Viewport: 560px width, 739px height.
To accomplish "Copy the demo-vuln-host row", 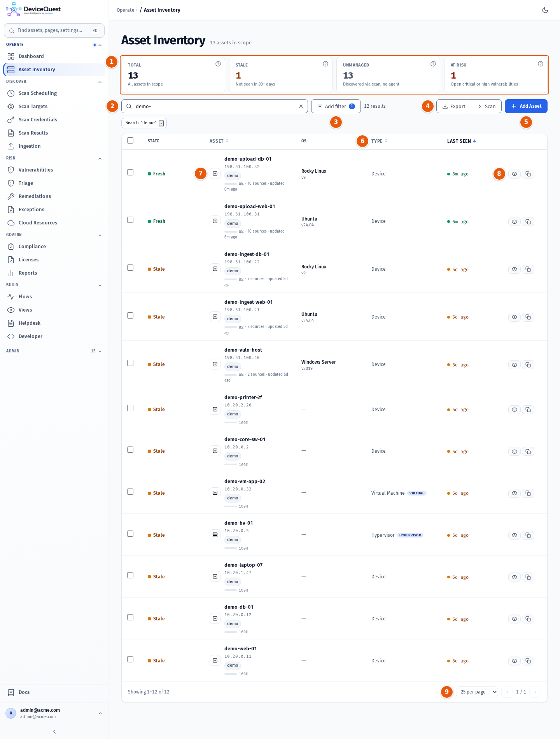I will (x=528, y=365).
